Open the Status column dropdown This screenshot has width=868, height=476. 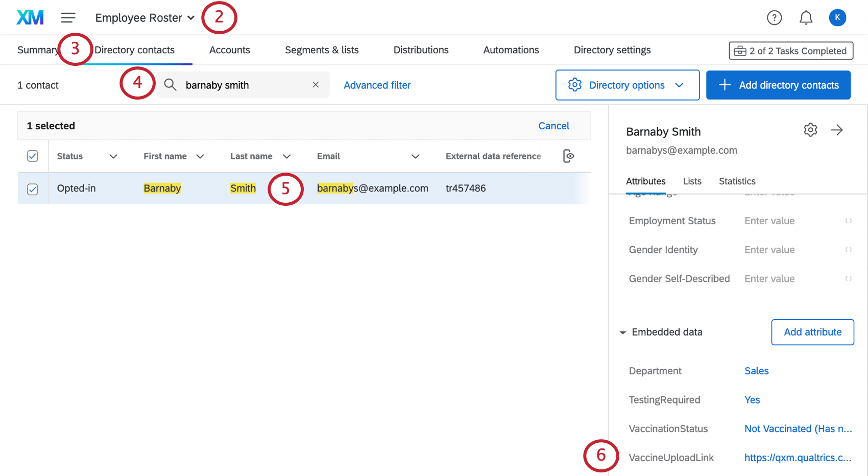113,156
